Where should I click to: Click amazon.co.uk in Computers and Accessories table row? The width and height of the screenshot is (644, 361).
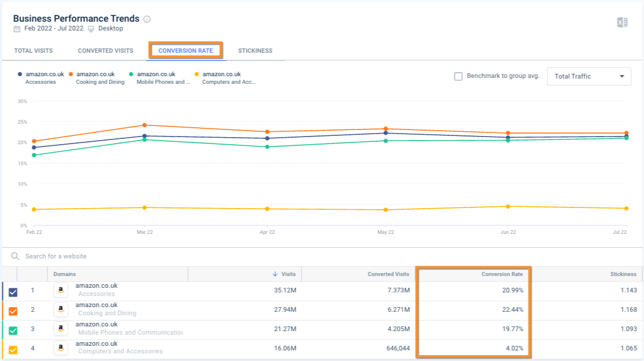pyautogui.click(x=97, y=344)
